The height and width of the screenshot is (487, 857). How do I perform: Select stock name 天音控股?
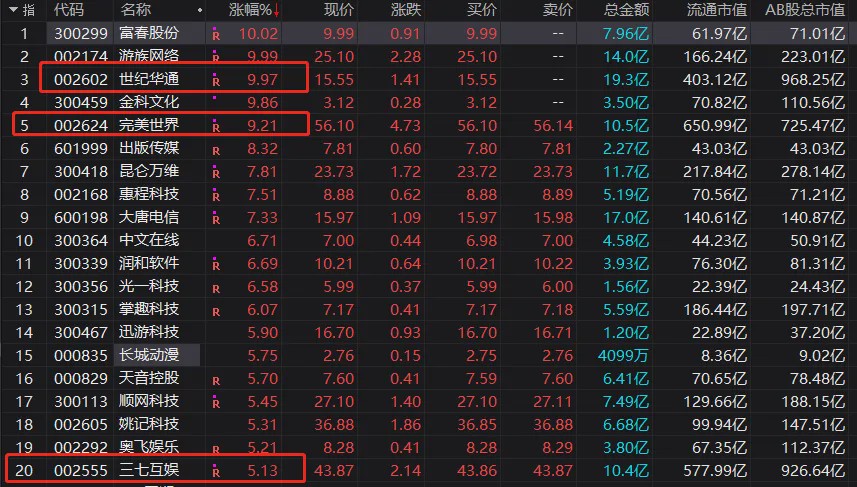[149, 378]
